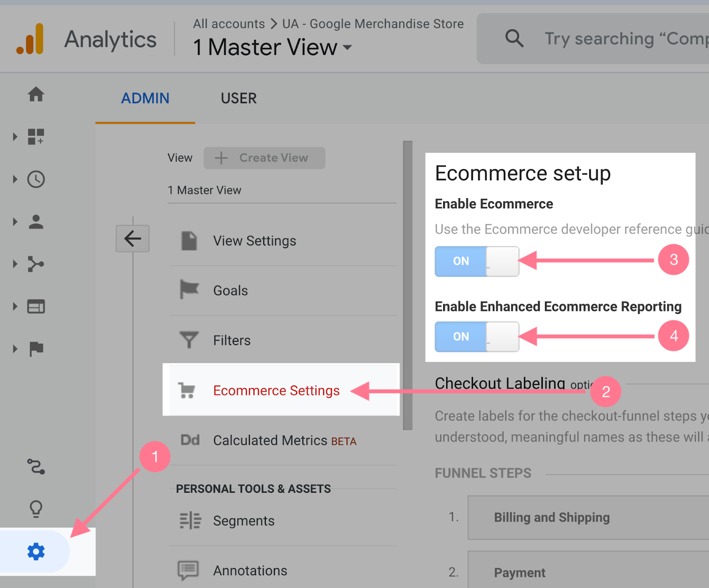Screen dimensions: 709x588
Task: Open the Customization dashboards icon
Action: tap(36, 136)
